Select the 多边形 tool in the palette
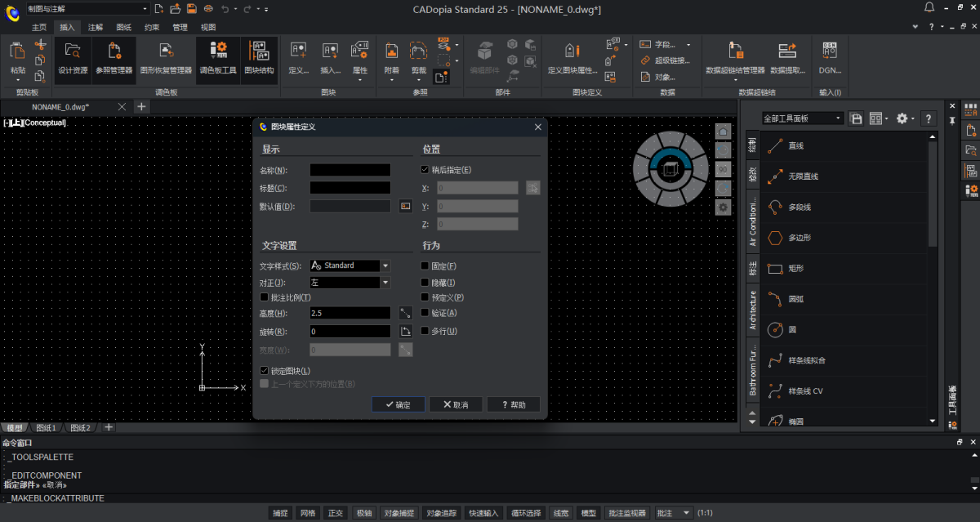Screen dimensions: 980x522 click(799, 238)
